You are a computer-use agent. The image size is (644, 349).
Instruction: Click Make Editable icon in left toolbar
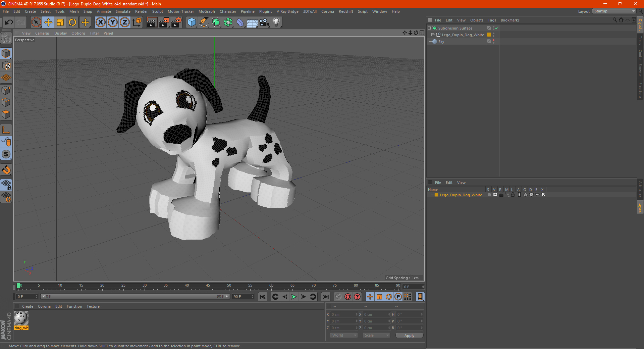[6, 38]
